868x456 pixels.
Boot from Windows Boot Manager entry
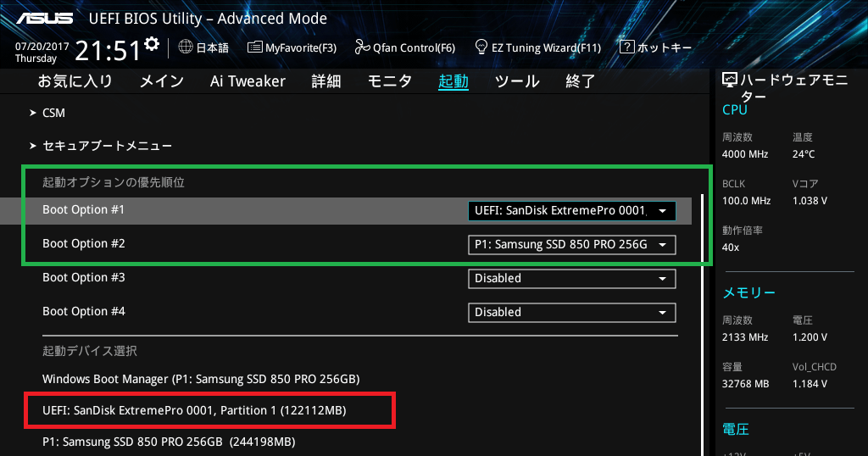[201, 378]
